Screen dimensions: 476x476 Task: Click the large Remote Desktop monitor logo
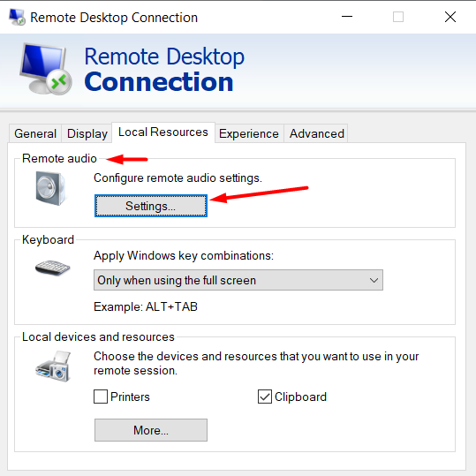pyautogui.click(x=46, y=69)
